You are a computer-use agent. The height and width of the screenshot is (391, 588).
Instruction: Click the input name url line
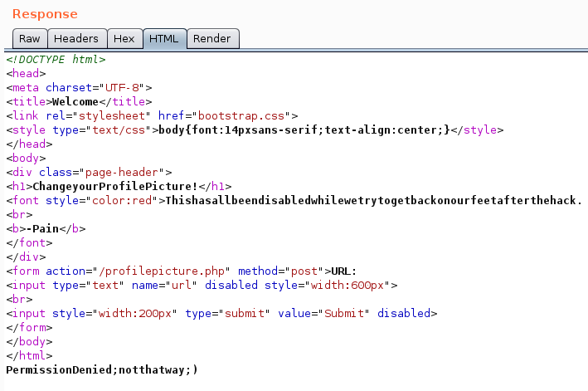tap(202, 286)
